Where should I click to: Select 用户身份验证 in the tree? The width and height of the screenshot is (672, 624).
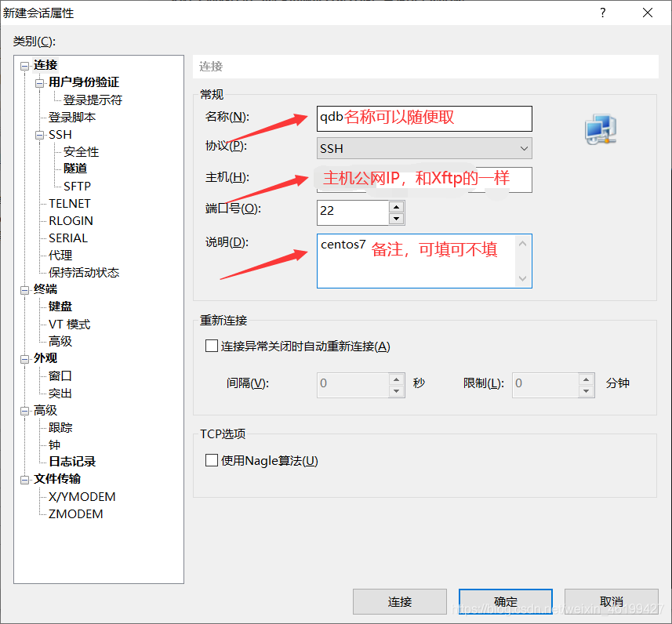tap(84, 82)
